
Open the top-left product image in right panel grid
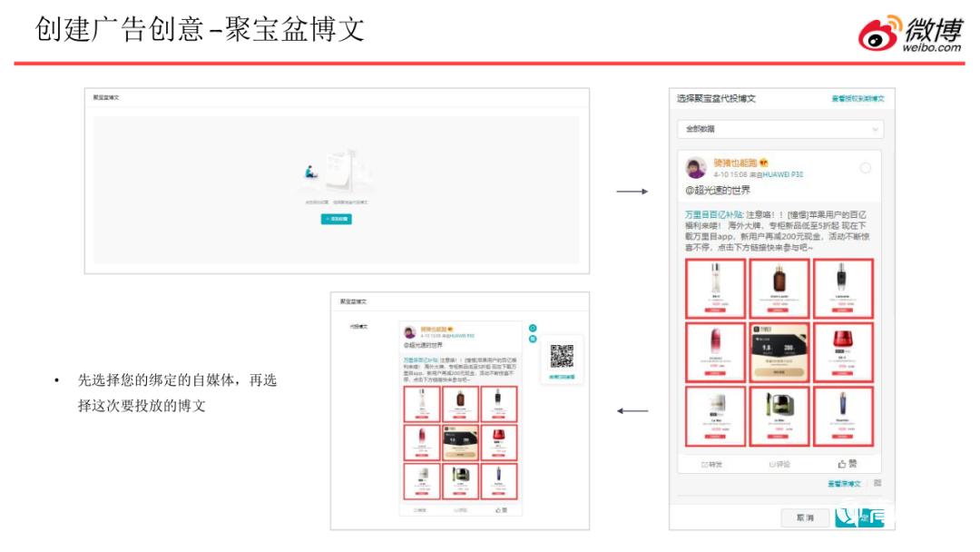click(716, 288)
